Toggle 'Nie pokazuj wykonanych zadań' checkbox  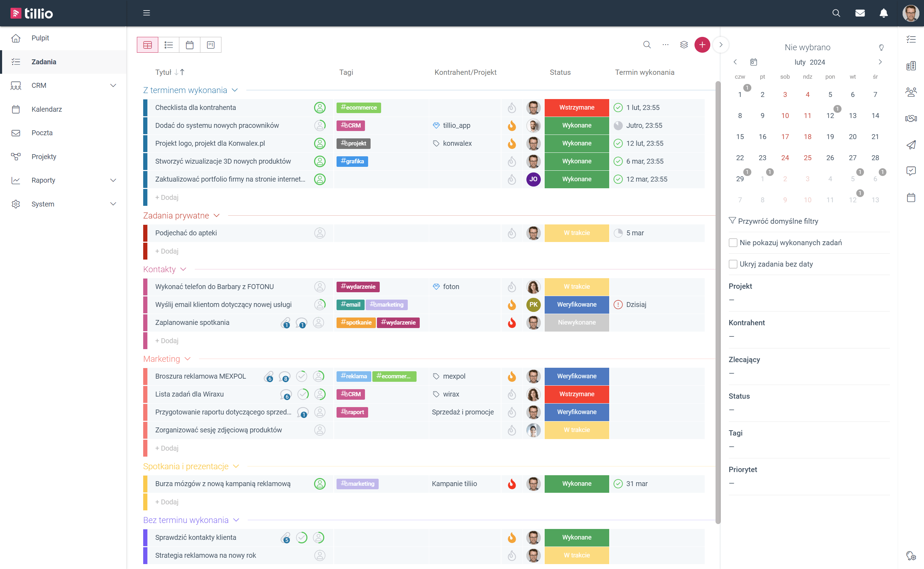(x=733, y=243)
